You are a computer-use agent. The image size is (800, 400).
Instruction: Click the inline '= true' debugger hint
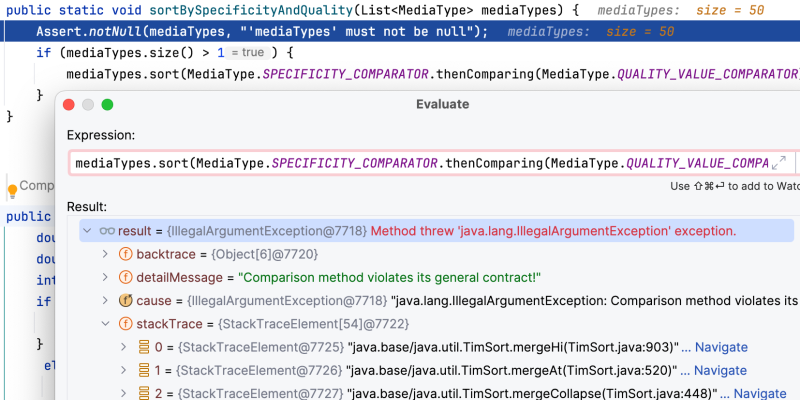click(x=246, y=51)
